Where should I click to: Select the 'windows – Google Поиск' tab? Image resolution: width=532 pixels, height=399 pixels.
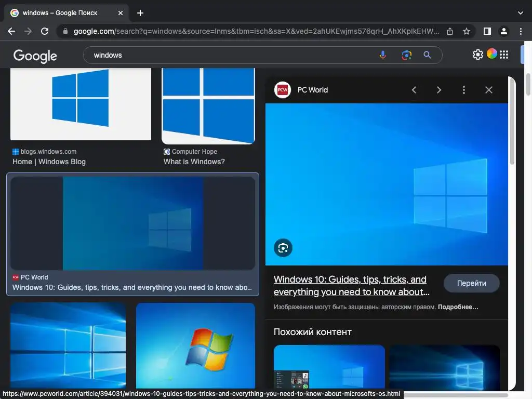coord(66,13)
